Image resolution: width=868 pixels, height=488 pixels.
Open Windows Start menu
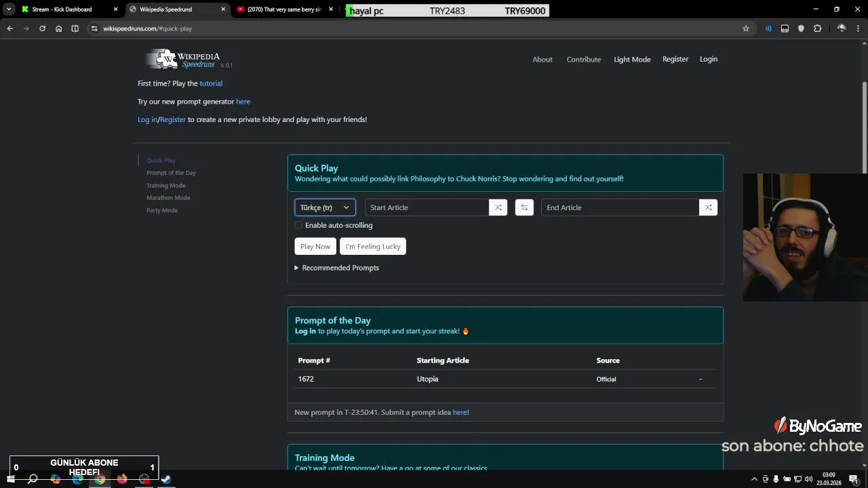[x=10, y=479]
